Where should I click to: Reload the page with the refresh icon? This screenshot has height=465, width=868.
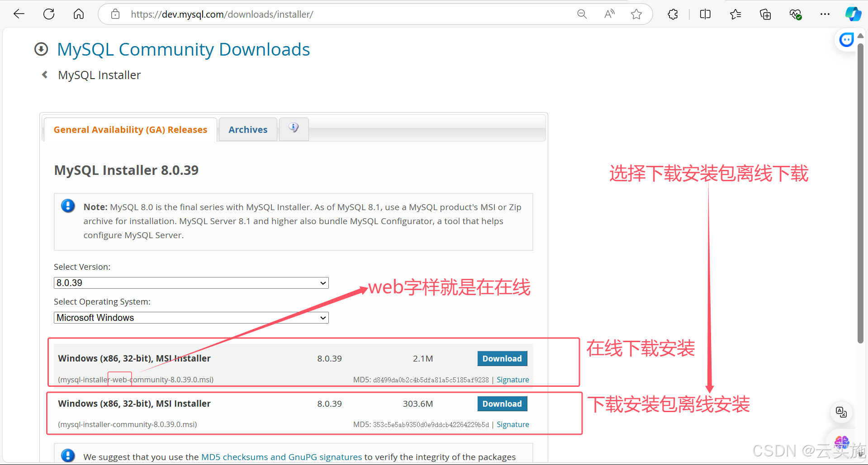coord(49,14)
